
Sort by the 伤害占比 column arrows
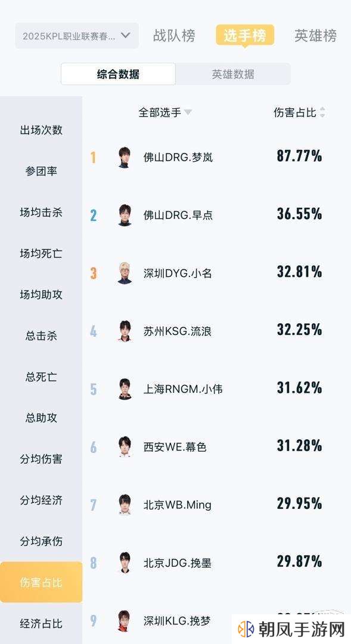[x=322, y=112]
